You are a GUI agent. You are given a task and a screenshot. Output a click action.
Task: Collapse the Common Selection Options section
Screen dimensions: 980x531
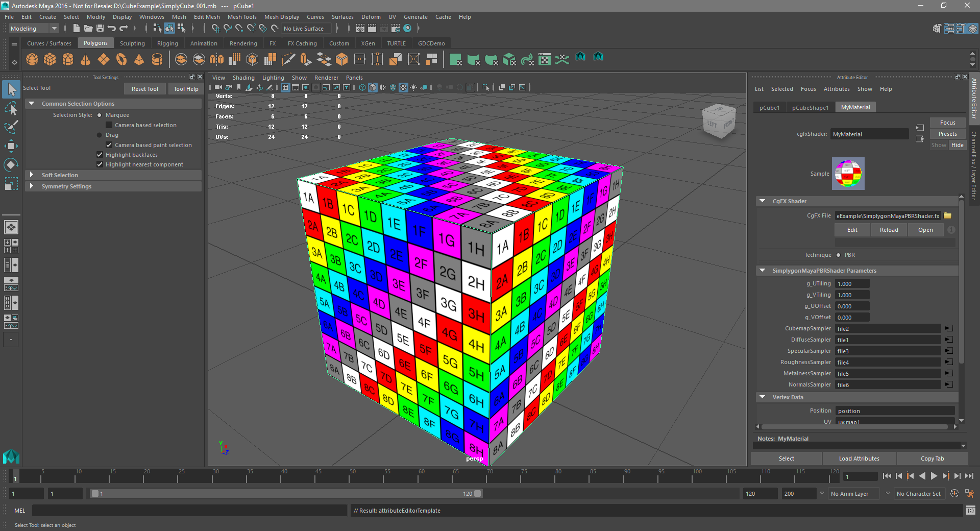(x=32, y=103)
